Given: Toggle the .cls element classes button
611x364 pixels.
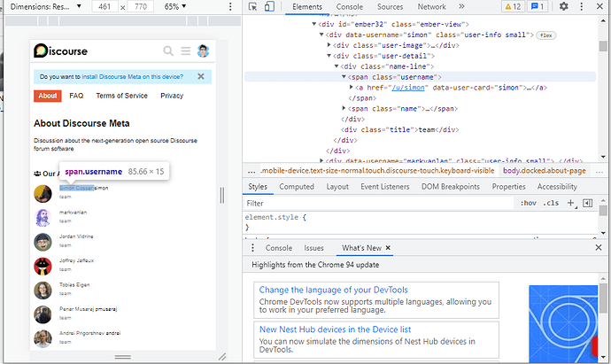Looking at the screenshot, I should tap(551, 203).
